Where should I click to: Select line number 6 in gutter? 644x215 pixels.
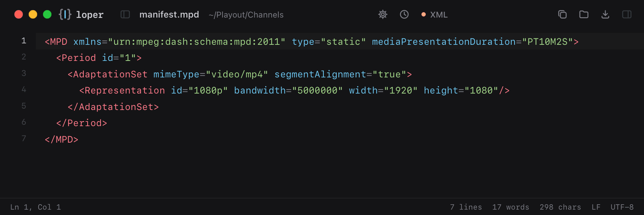[x=24, y=122]
